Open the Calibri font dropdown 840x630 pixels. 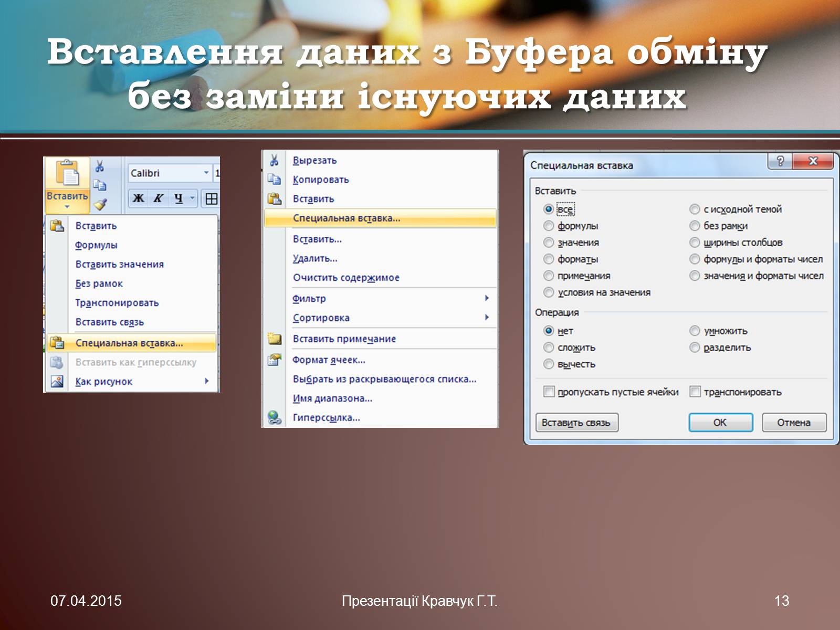206,173
